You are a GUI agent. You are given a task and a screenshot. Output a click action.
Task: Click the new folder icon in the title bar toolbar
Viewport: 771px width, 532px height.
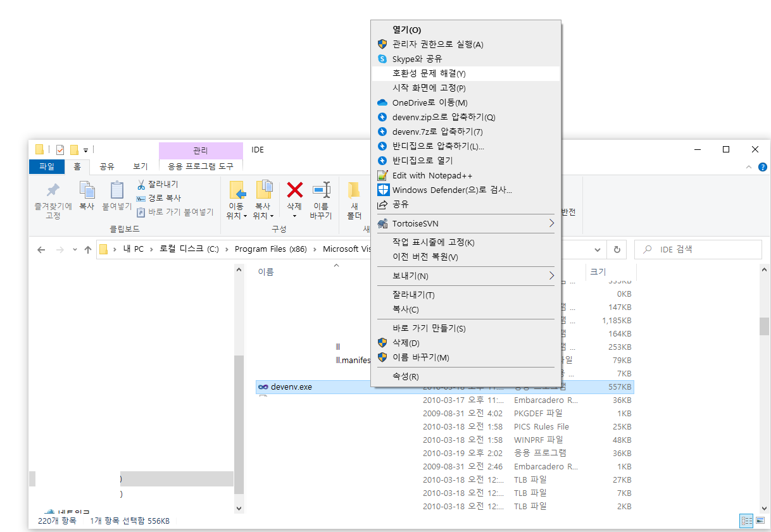pos(74,150)
